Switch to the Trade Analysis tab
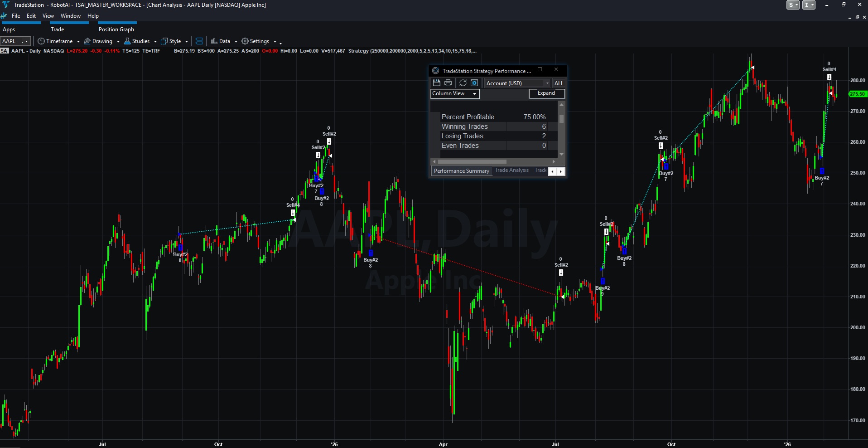This screenshot has height=448, width=868. [511, 170]
